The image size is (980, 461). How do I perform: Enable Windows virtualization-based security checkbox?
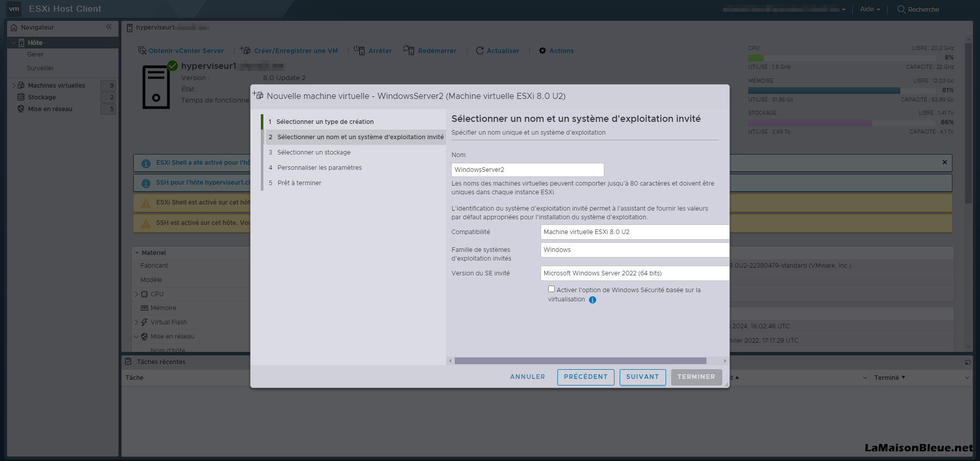tap(551, 289)
